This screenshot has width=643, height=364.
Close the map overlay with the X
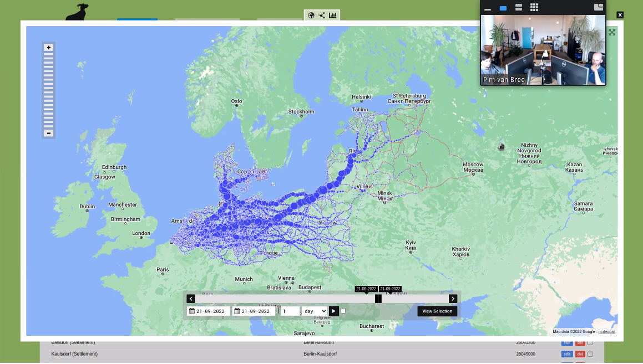[620, 15]
